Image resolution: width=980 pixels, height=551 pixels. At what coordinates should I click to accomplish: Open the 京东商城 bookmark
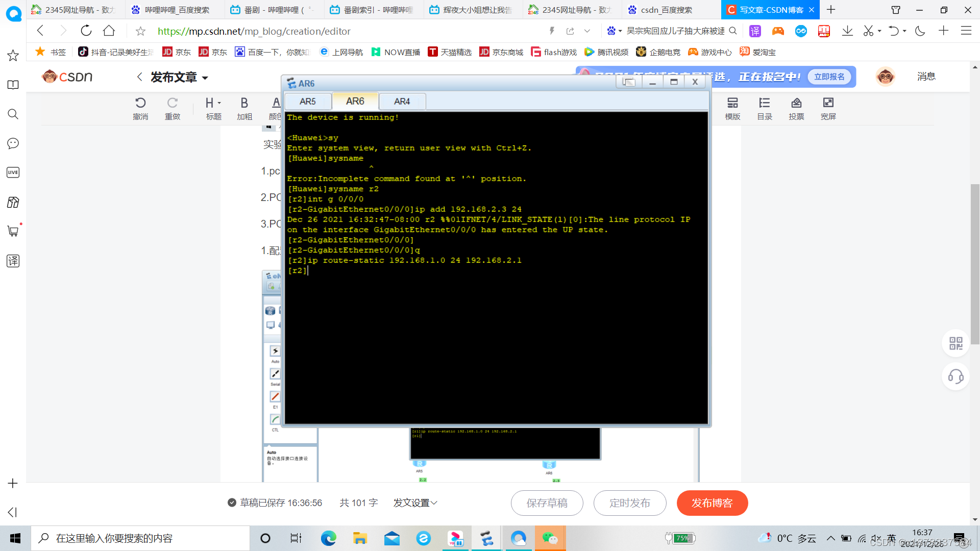[x=501, y=52]
